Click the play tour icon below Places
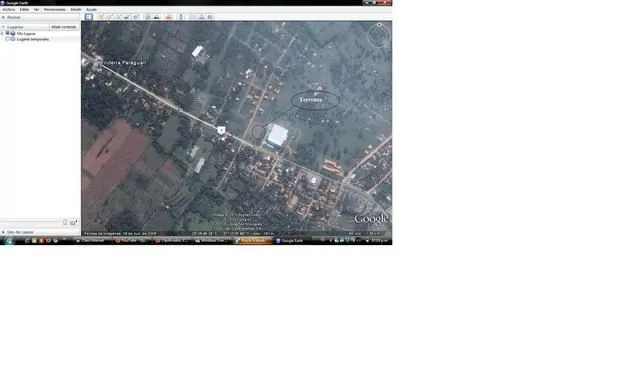The image size is (640, 383). coord(73,223)
